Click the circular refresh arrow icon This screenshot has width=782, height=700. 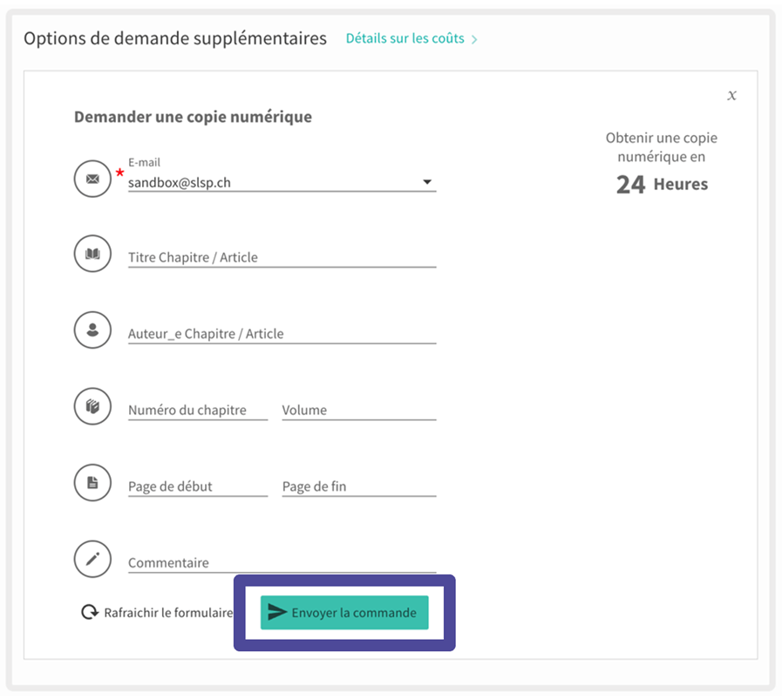pyautogui.click(x=89, y=613)
